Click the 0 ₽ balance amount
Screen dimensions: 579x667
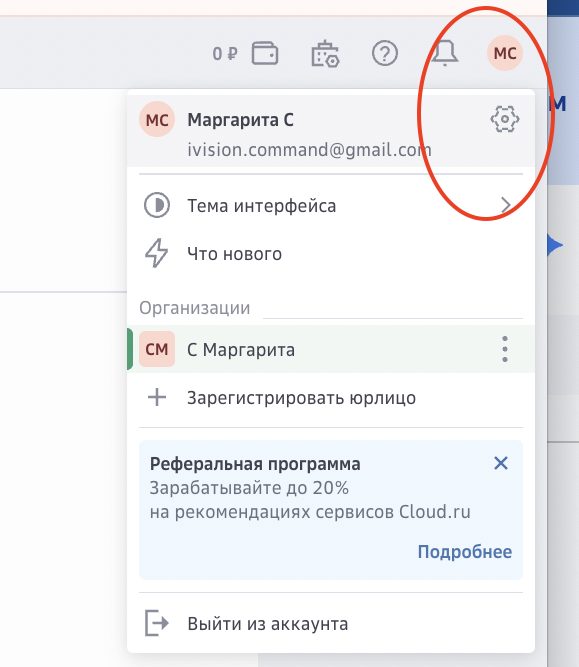click(225, 54)
